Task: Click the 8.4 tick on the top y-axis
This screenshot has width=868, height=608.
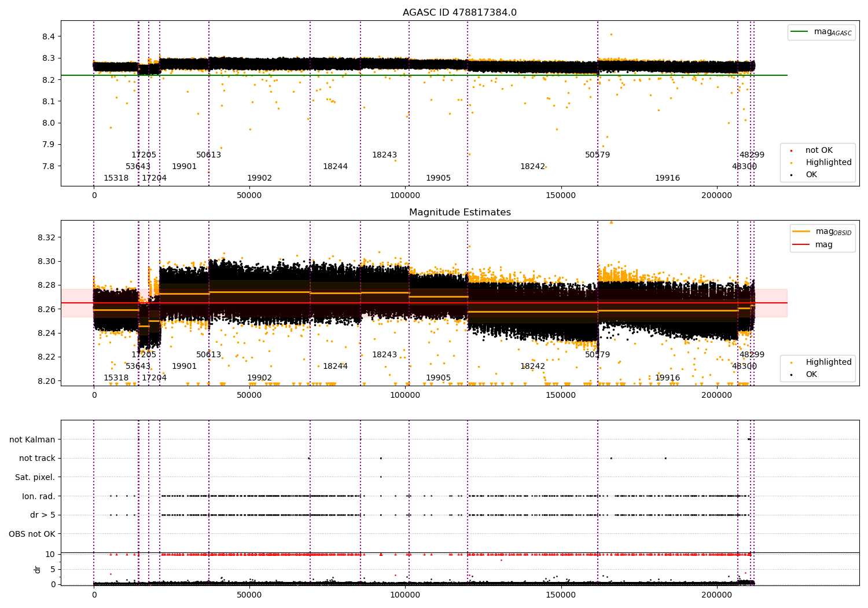Action: [x=49, y=36]
